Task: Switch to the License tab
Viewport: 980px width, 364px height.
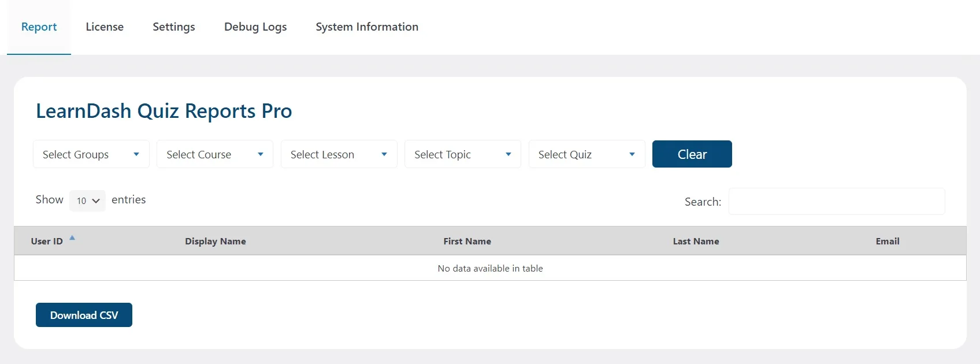Action: [105, 27]
